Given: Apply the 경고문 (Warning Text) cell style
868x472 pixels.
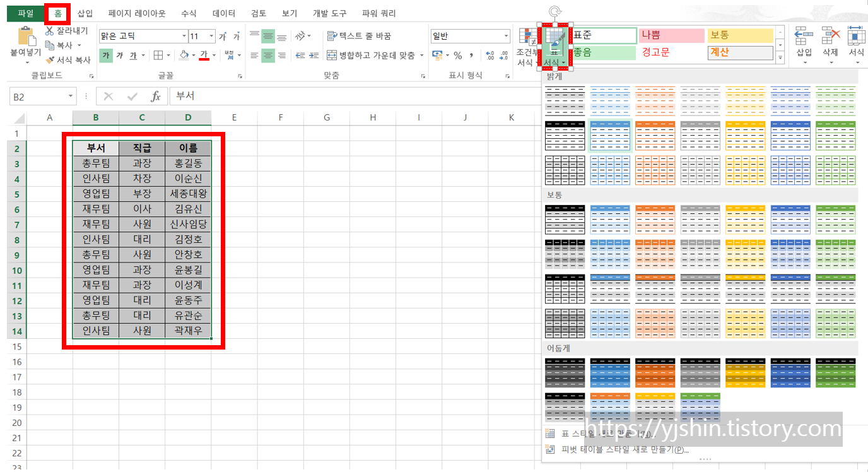Looking at the screenshot, I should click(672, 52).
